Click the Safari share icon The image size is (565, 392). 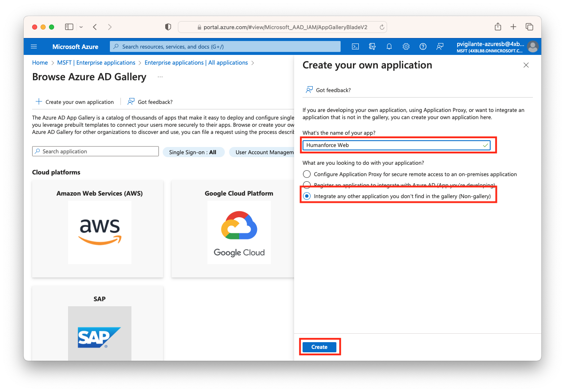click(498, 27)
